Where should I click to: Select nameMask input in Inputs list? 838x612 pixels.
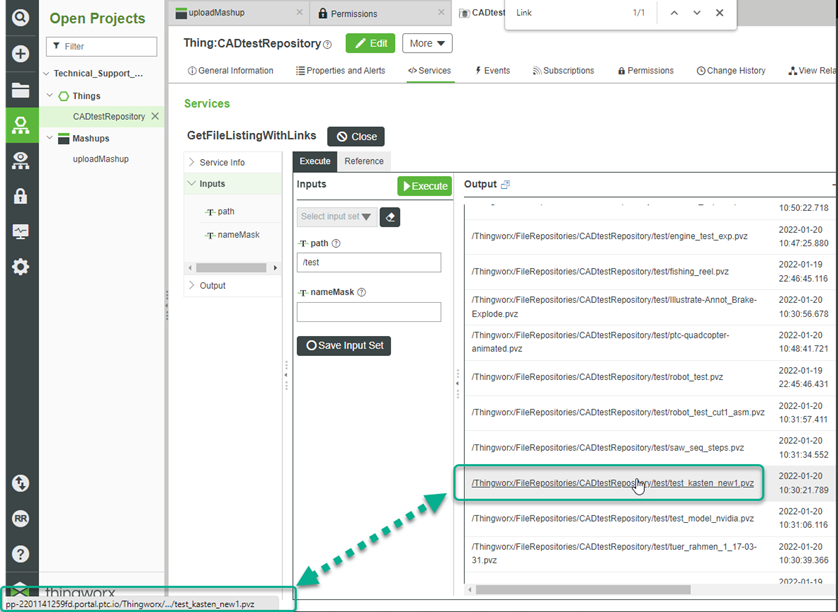(232, 235)
